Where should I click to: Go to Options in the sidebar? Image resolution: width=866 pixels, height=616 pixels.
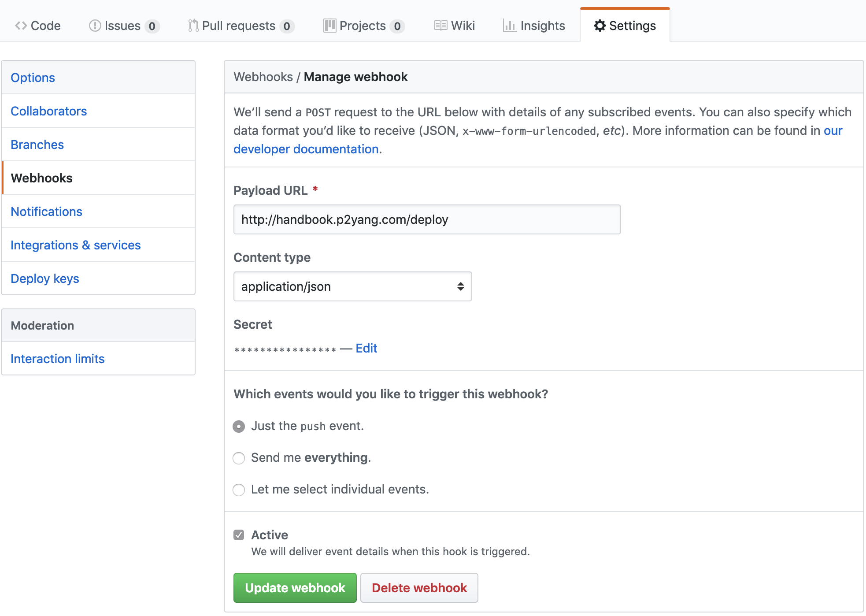coord(98,78)
